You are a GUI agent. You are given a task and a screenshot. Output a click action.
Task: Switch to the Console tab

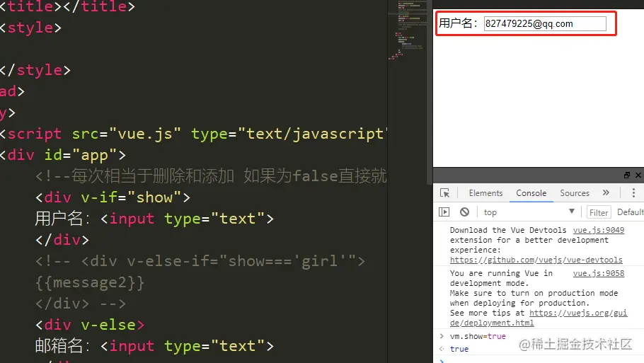pos(531,193)
